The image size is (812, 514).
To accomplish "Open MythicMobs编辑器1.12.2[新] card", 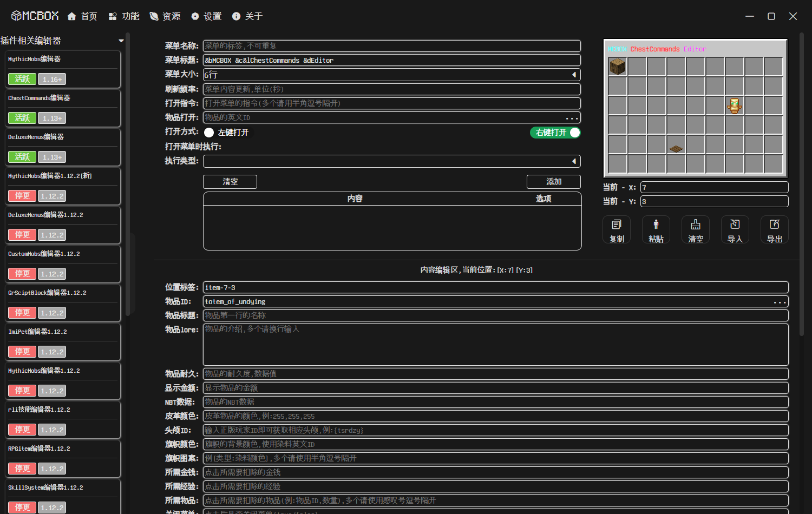I will 63,186.
